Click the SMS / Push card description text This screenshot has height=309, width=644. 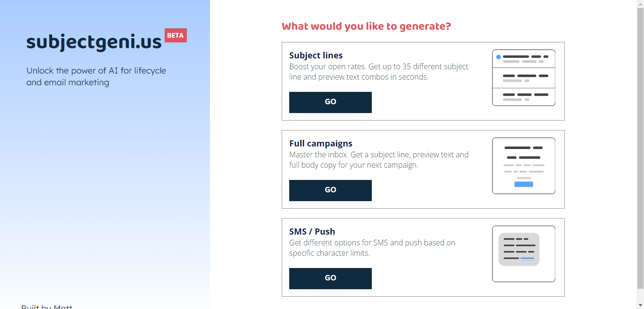(x=372, y=248)
